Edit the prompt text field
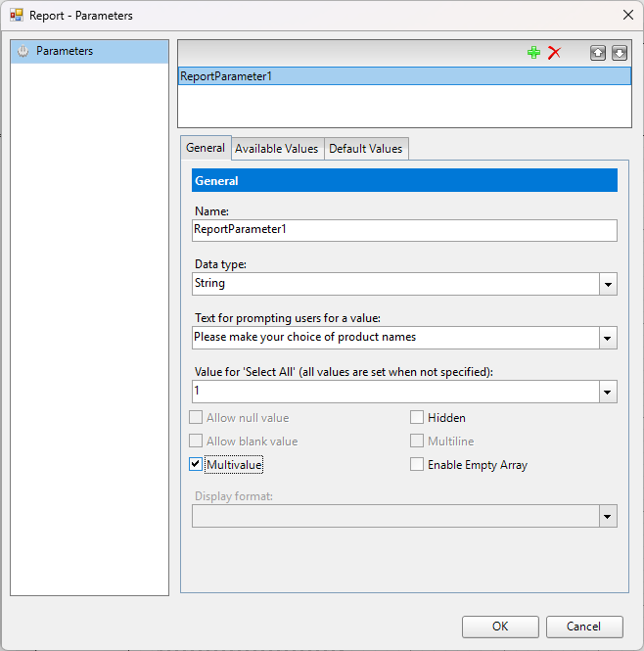The width and height of the screenshot is (644, 651). click(x=395, y=338)
